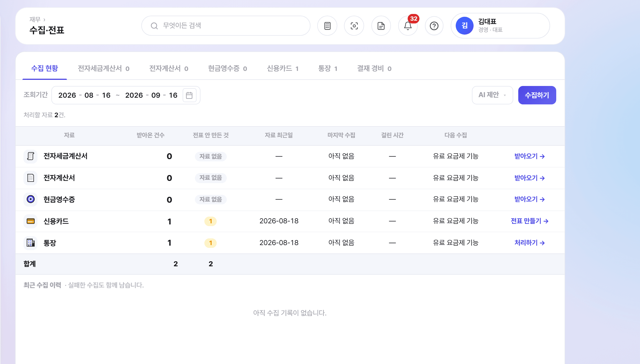Click the 김 profile avatar
The width and height of the screenshot is (640, 364).
(465, 26)
